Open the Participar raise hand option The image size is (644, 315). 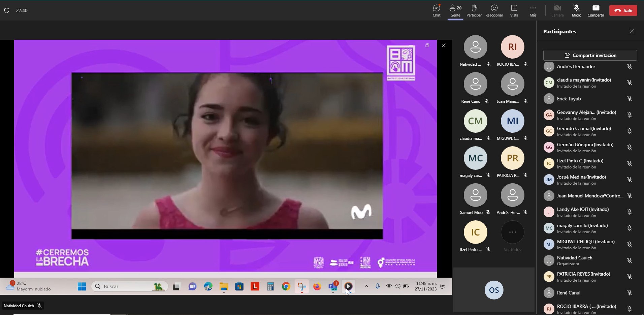(x=474, y=10)
